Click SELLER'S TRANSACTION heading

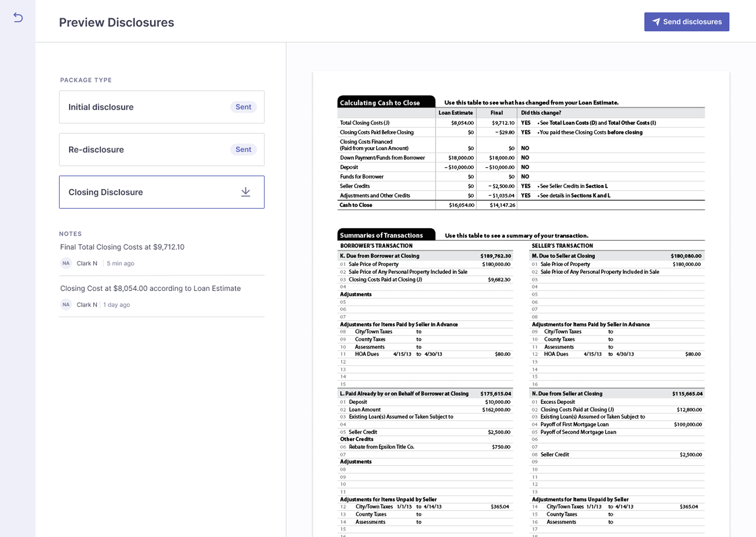[562, 246]
